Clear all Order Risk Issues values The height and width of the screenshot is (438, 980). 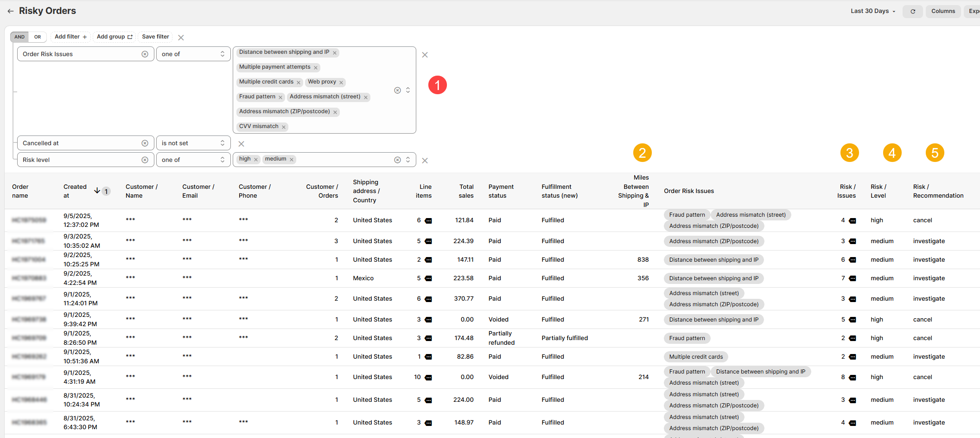coord(397,90)
